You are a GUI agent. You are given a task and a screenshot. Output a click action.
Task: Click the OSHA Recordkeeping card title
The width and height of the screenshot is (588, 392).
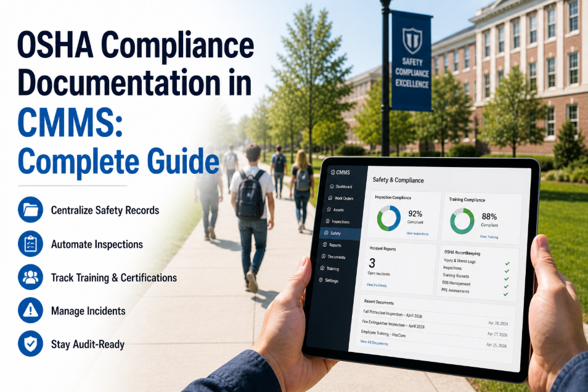coord(462,253)
